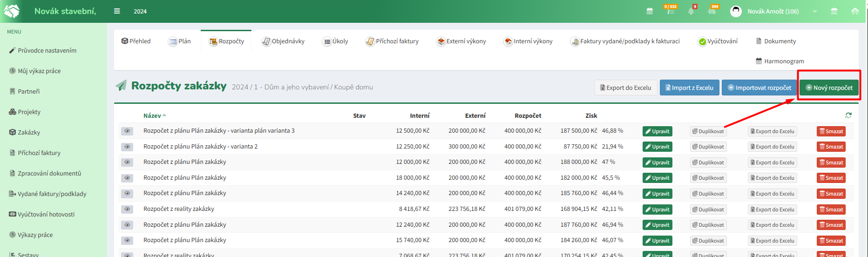
Task: Select the Rozpočty tab
Action: 226,41
